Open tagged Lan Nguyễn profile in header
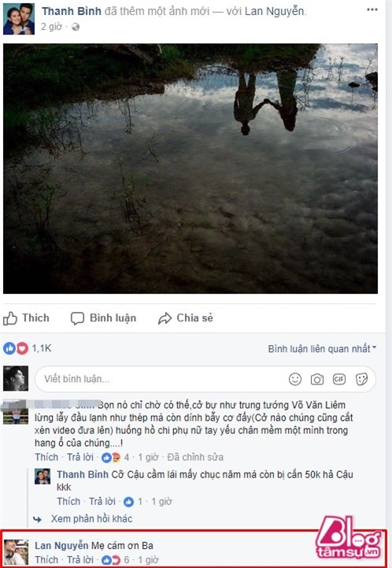Image resolution: width=392 pixels, height=568 pixels. point(275,11)
